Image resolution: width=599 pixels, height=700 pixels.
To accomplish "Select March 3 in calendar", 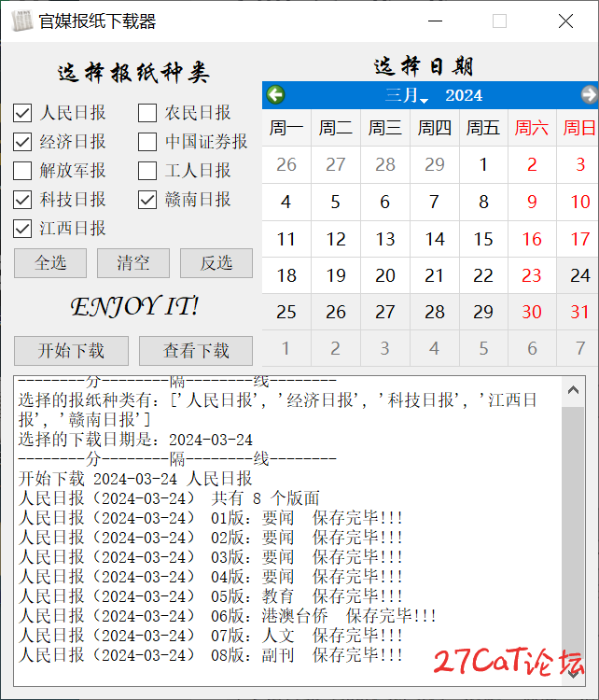I will point(579,164).
